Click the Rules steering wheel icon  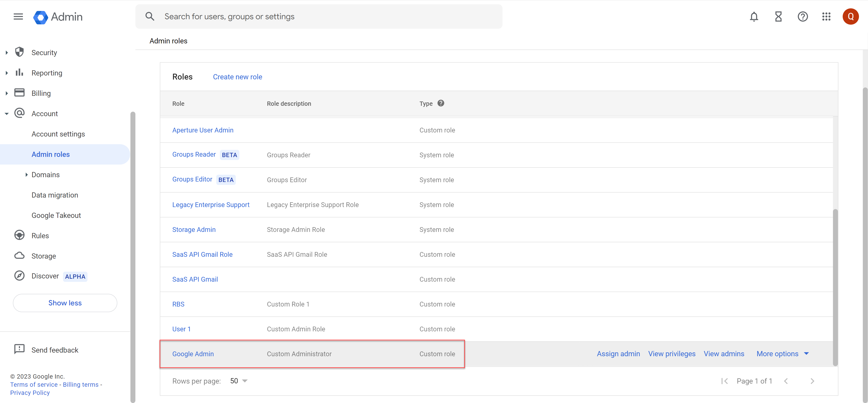click(x=19, y=235)
